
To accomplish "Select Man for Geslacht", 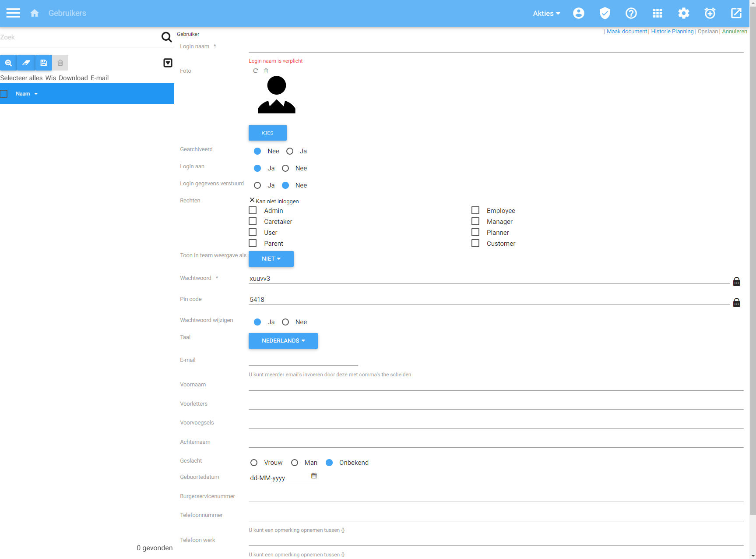I will 295,463.
